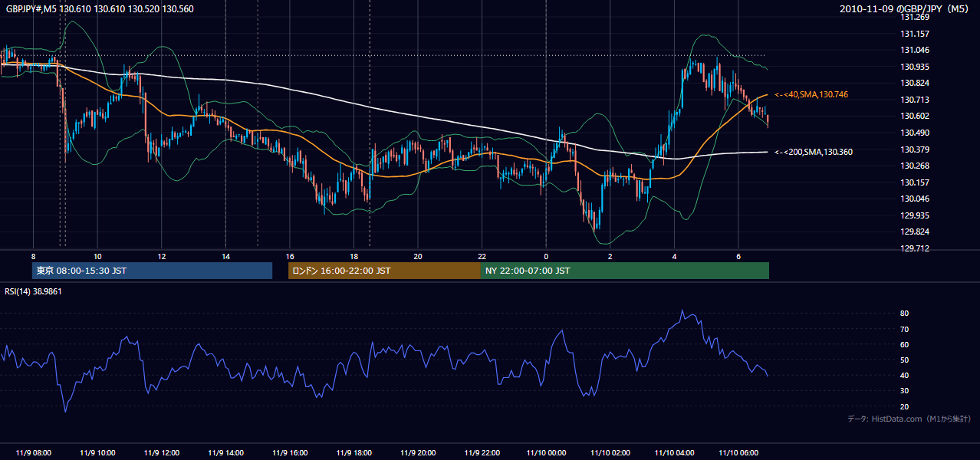This screenshot has height=460, width=980.
Task: Select the 東京 08:00-15:30 JST session bar
Action: point(152,271)
